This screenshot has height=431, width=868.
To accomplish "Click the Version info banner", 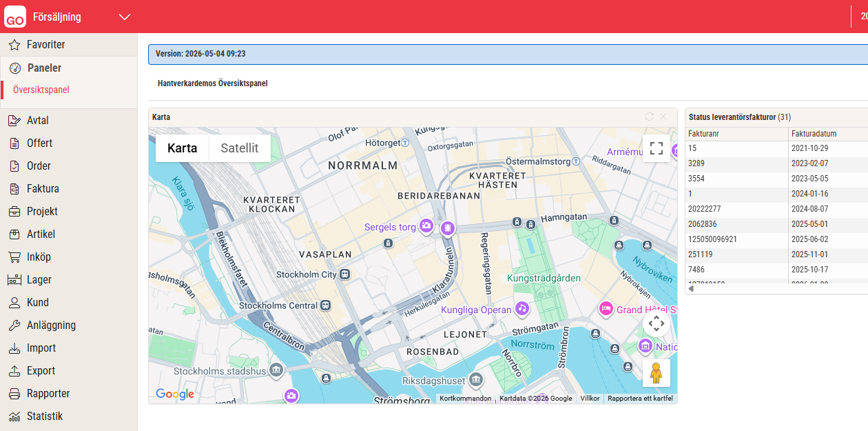I will tap(508, 54).
